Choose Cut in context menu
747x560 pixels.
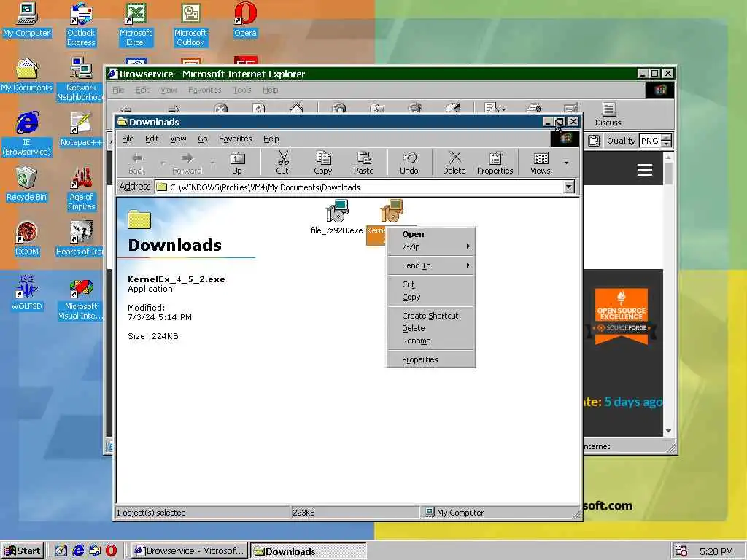click(431, 284)
